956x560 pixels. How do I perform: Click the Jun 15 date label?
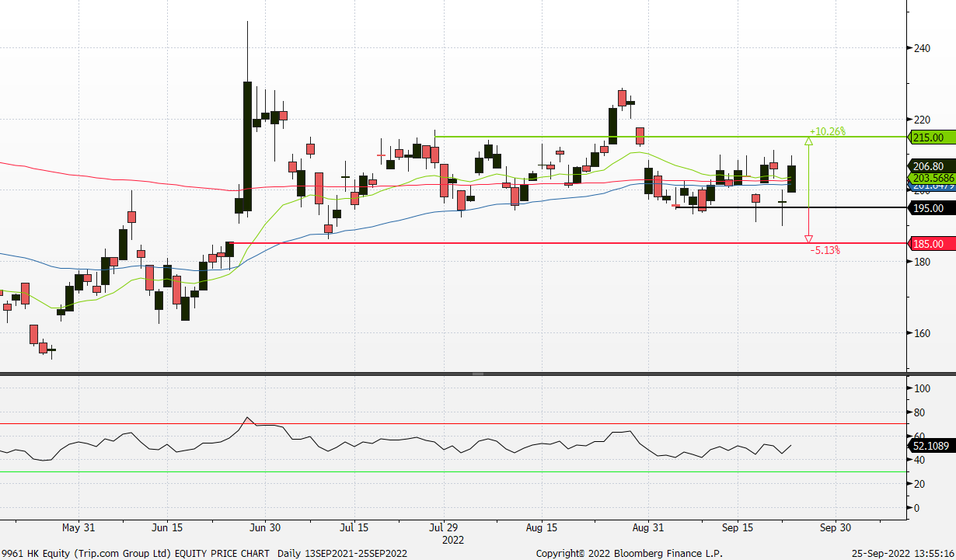tap(167, 527)
